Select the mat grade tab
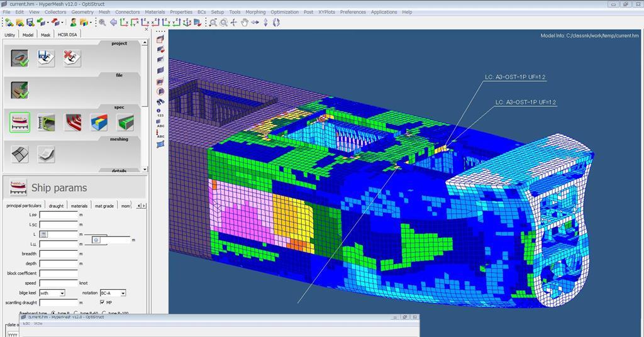Image resolution: width=644 pixels, height=337 pixels. pos(104,206)
